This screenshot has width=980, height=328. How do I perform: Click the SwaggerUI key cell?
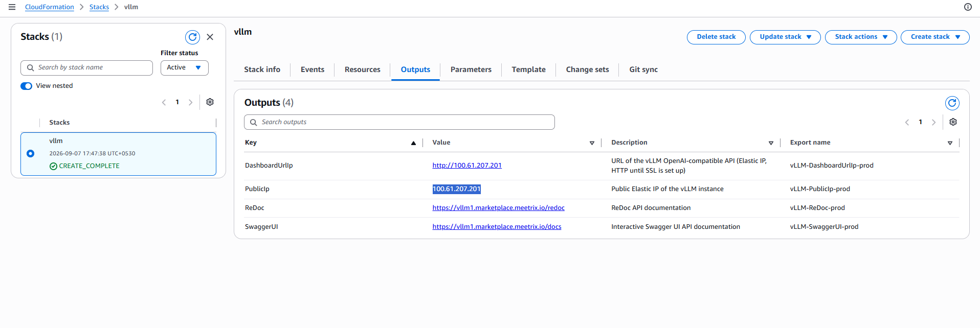(x=261, y=227)
